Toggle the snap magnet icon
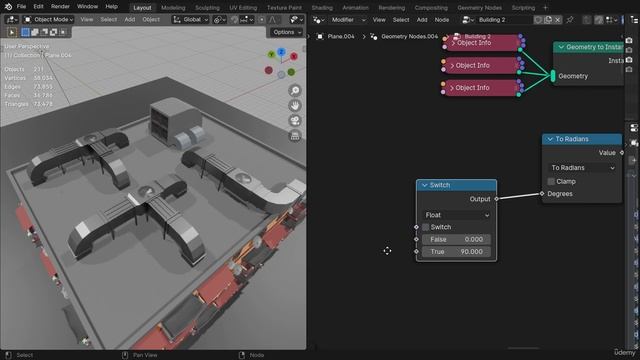The height and width of the screenshot is (360, 640). click(x=234, y=20)
